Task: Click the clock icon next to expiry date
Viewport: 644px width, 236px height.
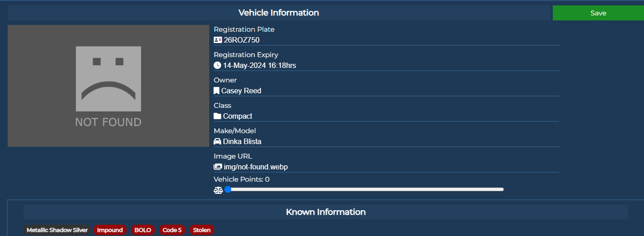Action: click(x=217, y=65)
